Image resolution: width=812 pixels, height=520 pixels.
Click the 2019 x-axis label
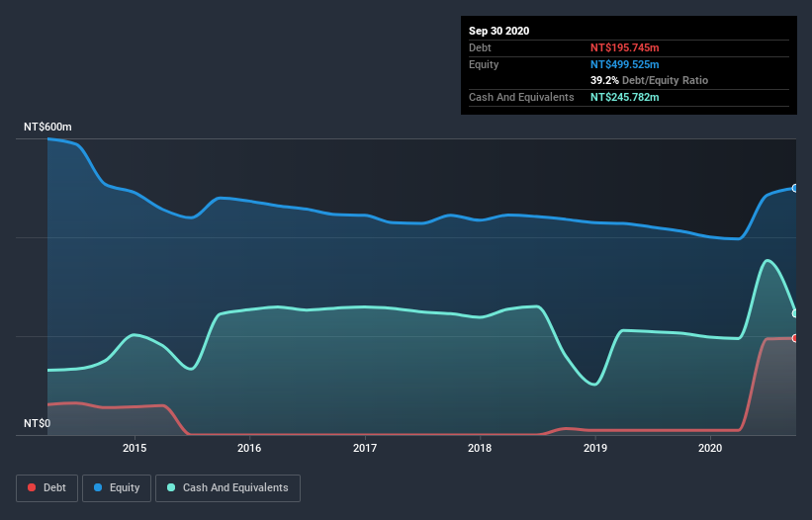click(595, 448)
